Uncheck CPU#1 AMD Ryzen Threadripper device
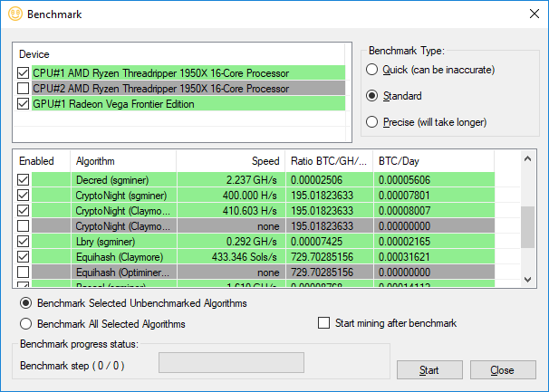Image resolution: width=549 pixels, height=392 pixels. [x=24, y=72]
